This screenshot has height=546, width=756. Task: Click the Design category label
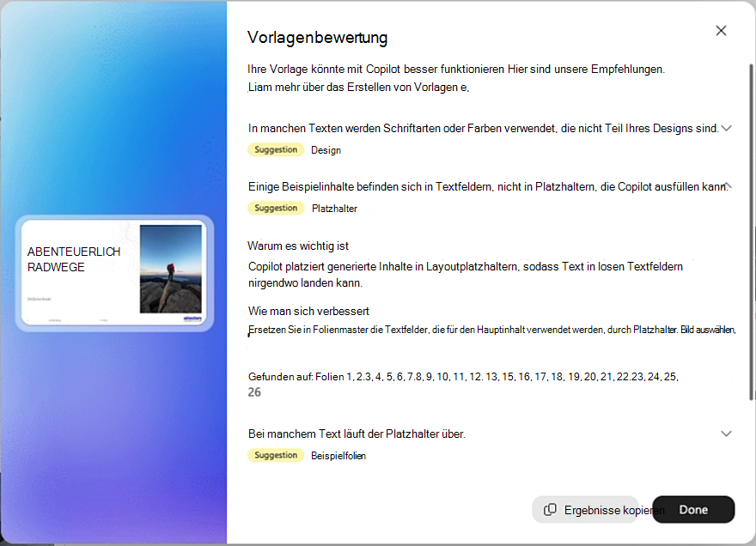click(x=326, y=150)
